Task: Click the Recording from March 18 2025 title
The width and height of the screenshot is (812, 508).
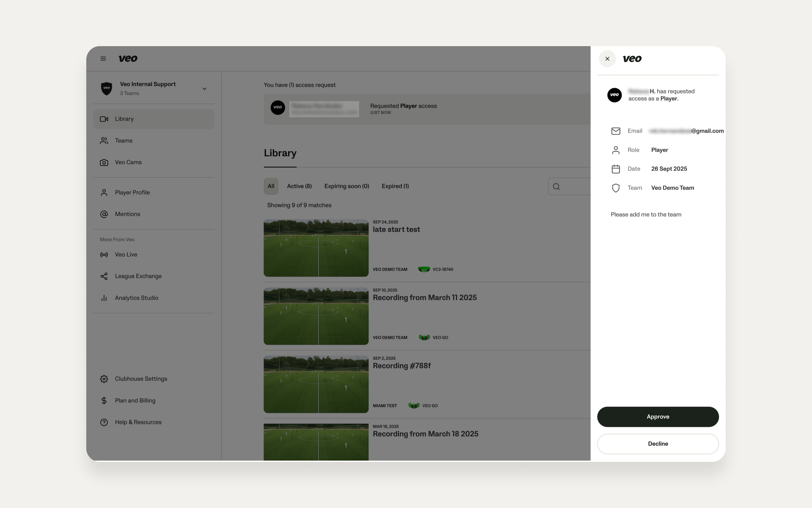Action: point(425,434)
